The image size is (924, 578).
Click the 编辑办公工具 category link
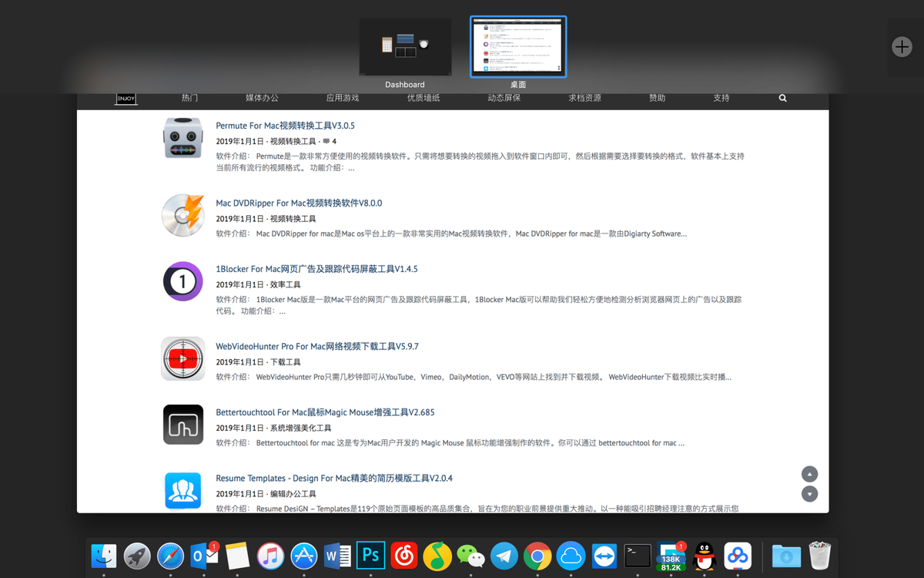click(293, 494)
